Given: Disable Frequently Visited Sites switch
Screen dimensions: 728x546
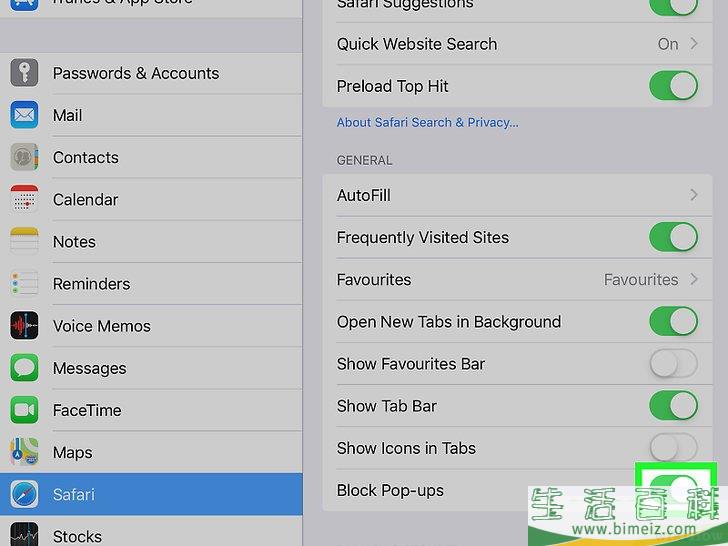Looking at the screenshot, I should coord(673,237).
